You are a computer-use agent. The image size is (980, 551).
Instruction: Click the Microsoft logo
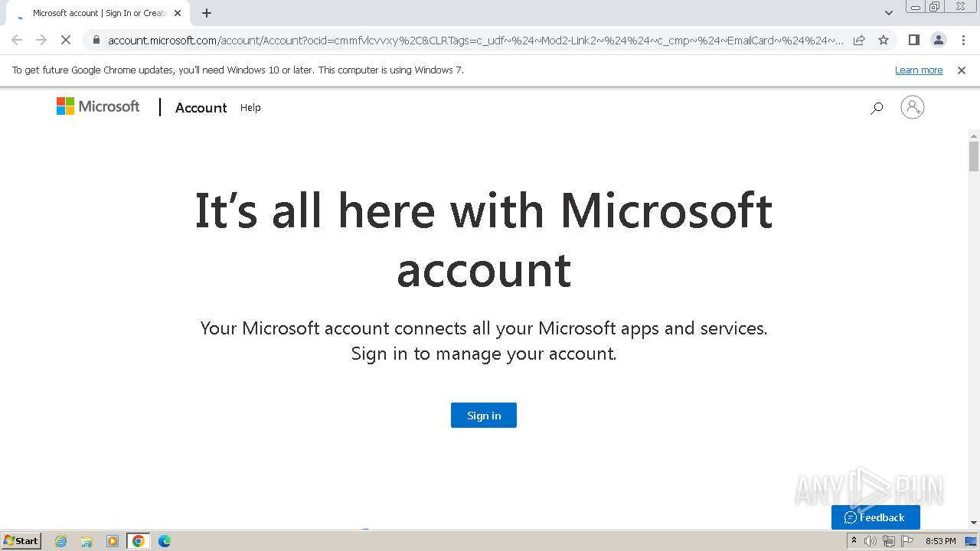(98, 106)
